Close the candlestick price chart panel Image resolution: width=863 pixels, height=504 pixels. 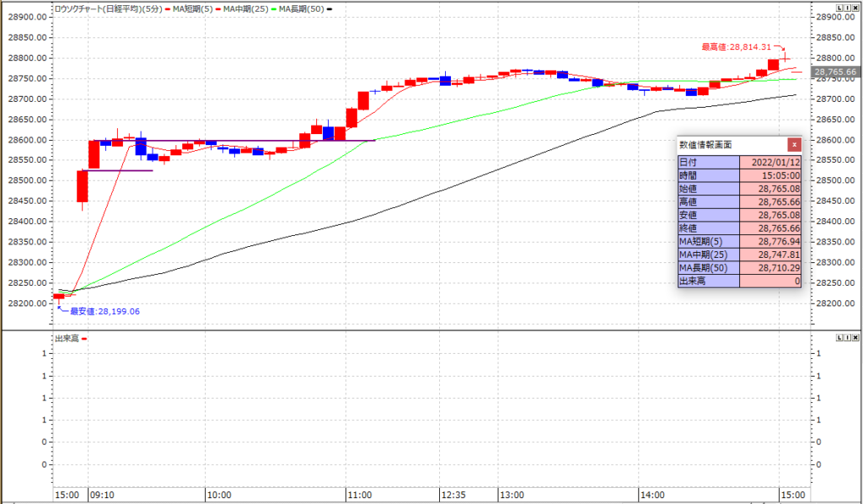click(x=856, y=7)
